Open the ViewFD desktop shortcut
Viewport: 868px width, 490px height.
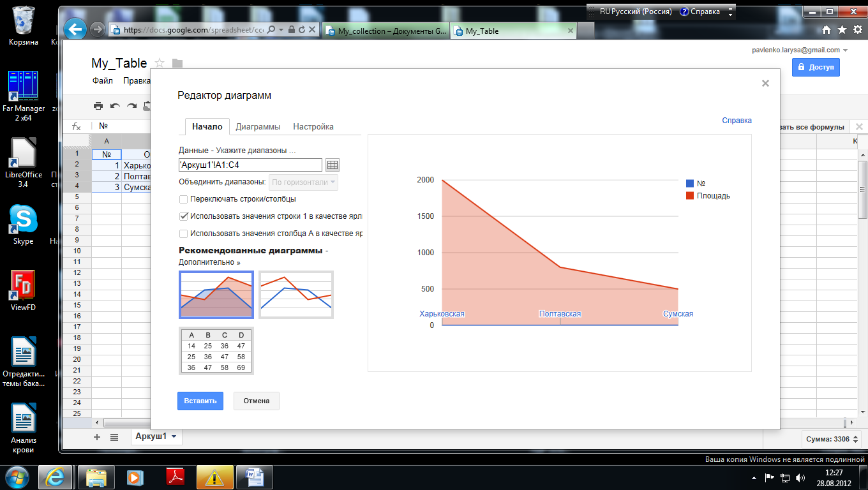[x=24, y=291]
